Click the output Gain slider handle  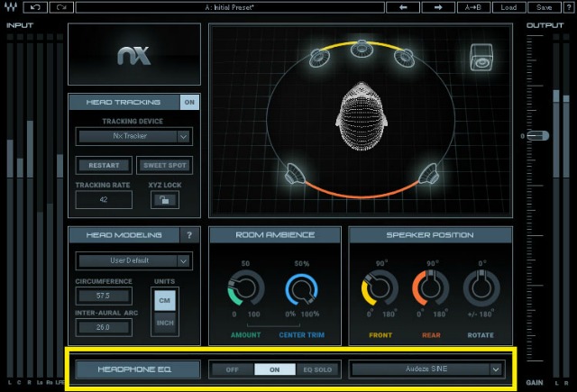tap(538, 135)
